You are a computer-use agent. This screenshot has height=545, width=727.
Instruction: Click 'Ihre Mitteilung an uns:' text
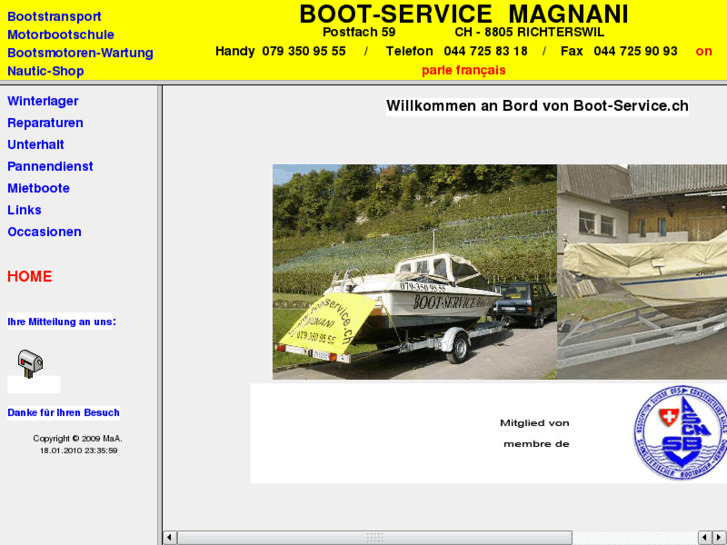[x=62, y=322]
